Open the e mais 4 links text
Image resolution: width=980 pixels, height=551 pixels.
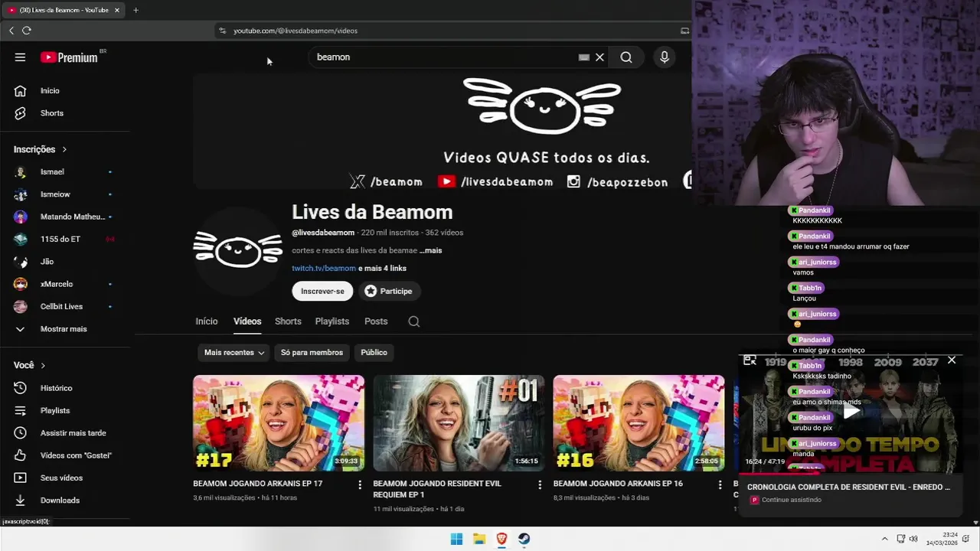382,268
